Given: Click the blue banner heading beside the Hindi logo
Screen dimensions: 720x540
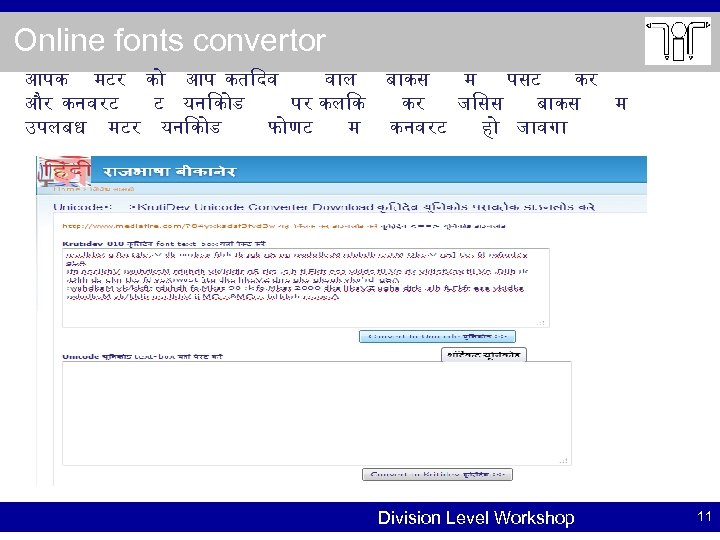Looking at the screenshot, I should (x=169, y=172).
